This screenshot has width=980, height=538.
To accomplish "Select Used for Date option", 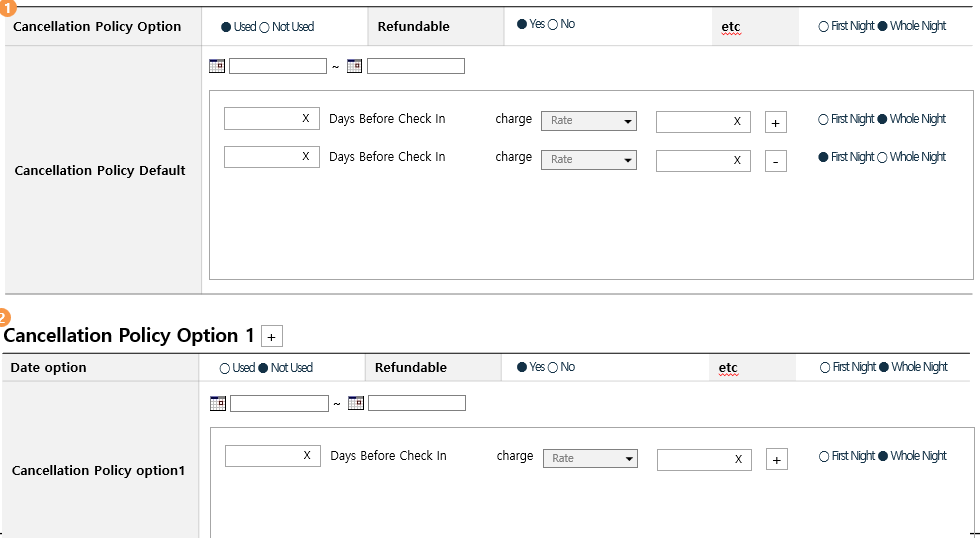I will pyautogui.click(x=225, y=368).
